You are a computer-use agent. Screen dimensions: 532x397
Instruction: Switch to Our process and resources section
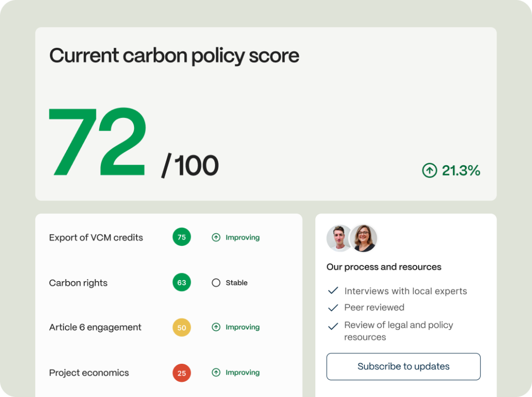pos(383,267)
